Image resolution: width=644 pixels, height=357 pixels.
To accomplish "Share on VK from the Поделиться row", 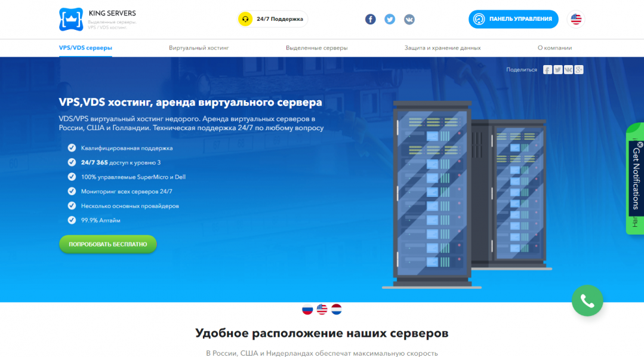I will (568, 70).
